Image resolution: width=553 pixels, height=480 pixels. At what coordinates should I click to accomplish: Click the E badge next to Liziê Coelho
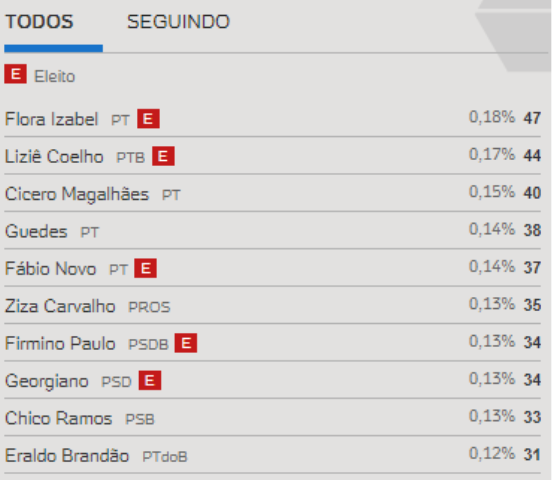pyautogui.click(x=163, y=156)
